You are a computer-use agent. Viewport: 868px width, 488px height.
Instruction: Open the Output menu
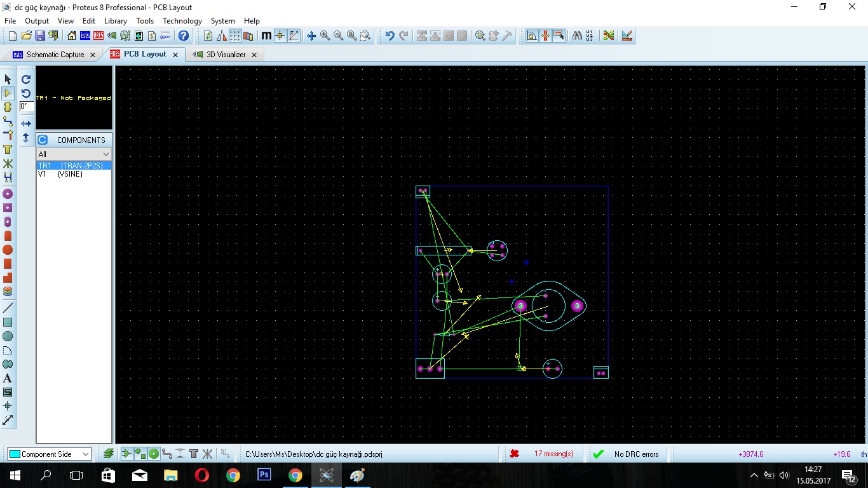pyautogui.click(x=37, y=21)
